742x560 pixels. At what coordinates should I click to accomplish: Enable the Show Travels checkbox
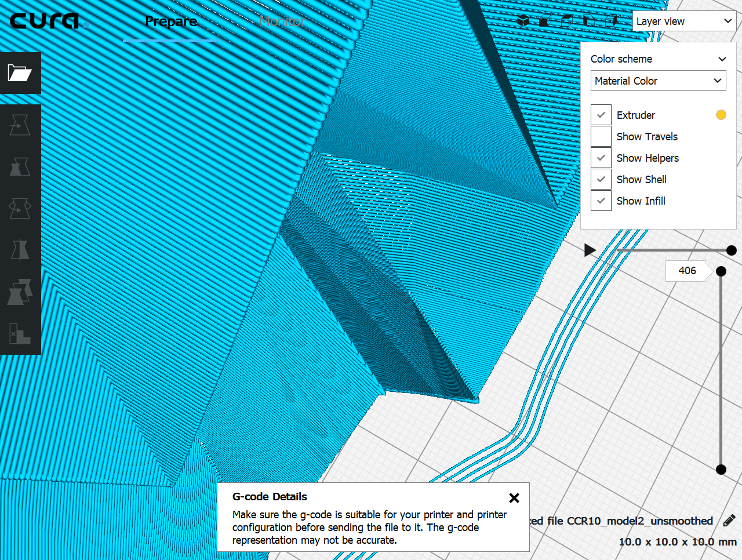click(601, 136)
